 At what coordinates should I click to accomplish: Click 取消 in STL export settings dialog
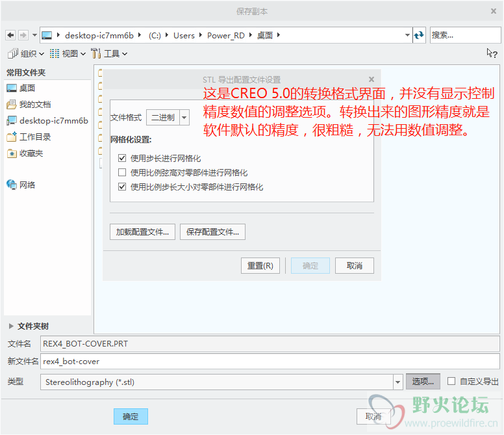[355, 266]
